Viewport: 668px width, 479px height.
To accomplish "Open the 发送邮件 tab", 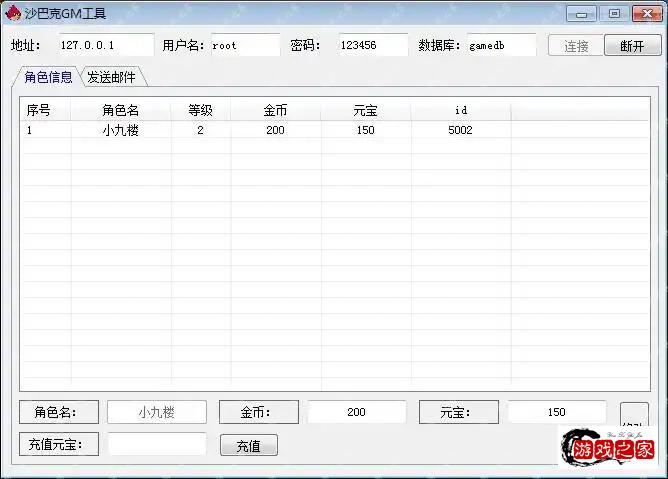I will coord(111,77).
